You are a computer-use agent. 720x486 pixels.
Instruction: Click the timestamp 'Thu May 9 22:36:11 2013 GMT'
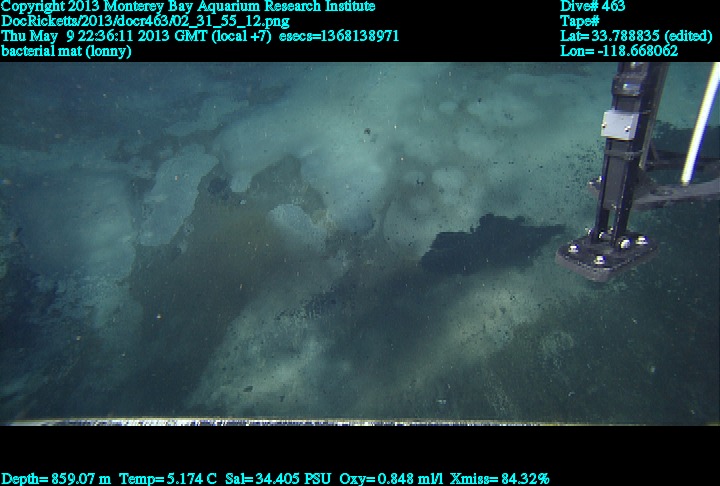pyautogui.click(x=105, y=36)
